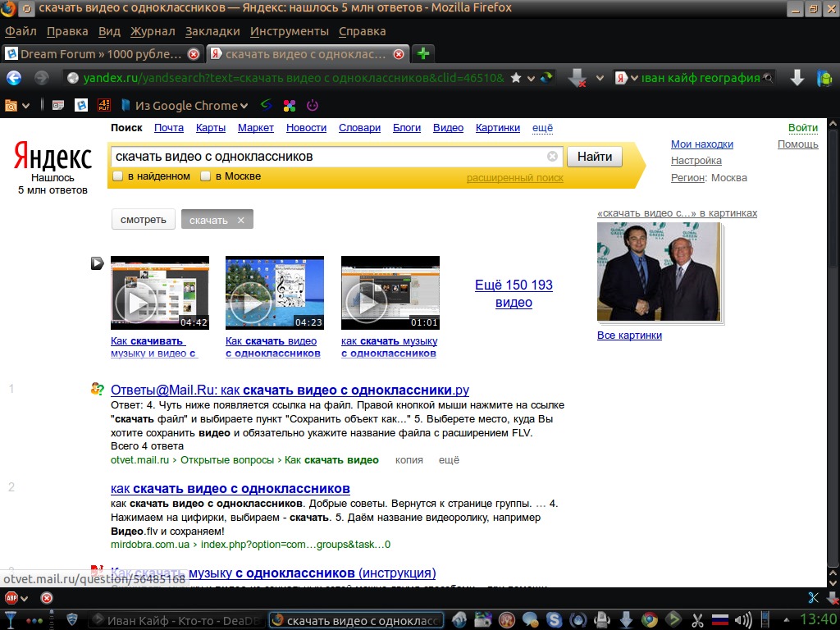Open the Закладки menu
The image size is (840, 630).
click(212, 31)
